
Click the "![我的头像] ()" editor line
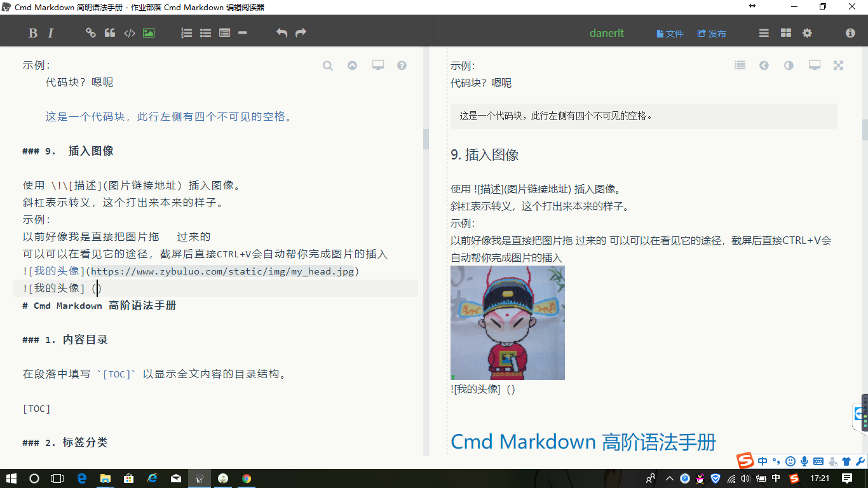click(62, 288)
